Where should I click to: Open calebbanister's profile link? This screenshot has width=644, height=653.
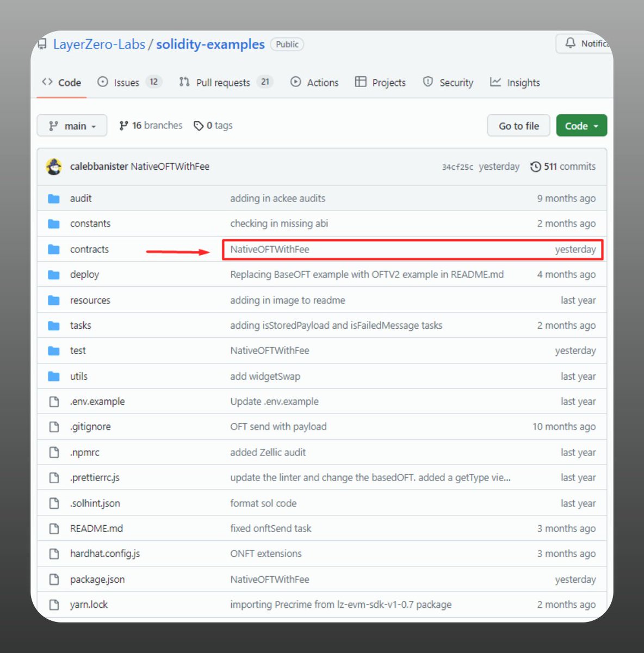tap(99, 167)
